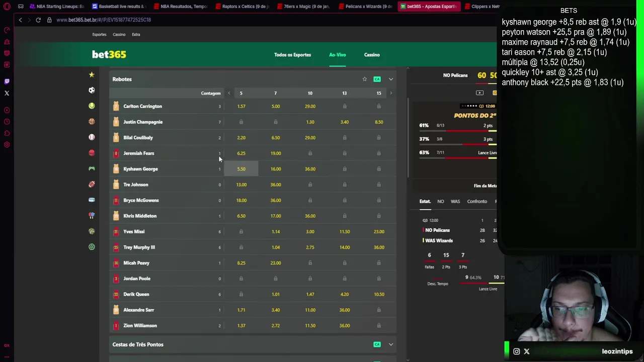Select the Confronto tab

pos(477,201)
